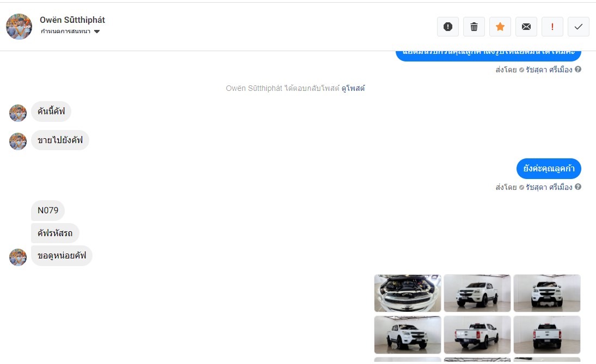
Task: Click the ขอดูหน่อยคัฟ message bubble
Action: coord(62,255)
